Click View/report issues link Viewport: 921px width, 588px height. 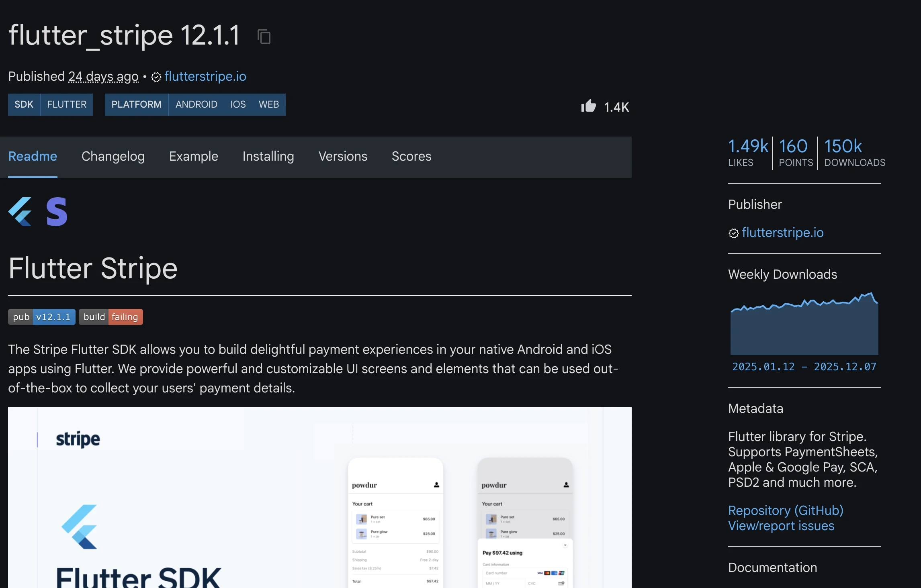pos(781,526)
